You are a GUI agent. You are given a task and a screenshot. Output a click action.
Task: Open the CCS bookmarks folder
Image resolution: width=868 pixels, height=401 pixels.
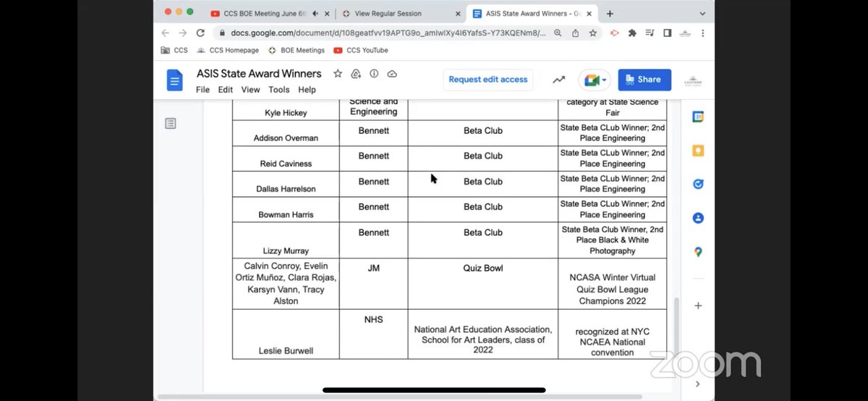174,50
